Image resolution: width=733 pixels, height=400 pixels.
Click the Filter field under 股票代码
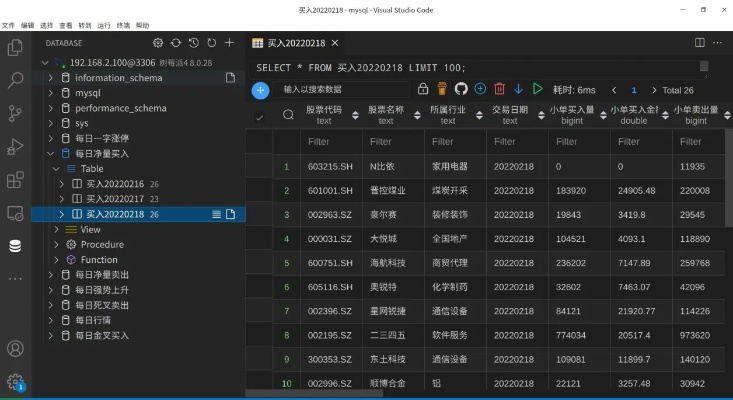[331, 142]
